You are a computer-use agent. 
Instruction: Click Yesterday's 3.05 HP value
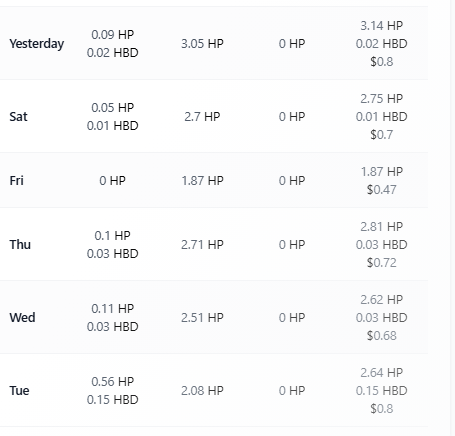[202, 44]
